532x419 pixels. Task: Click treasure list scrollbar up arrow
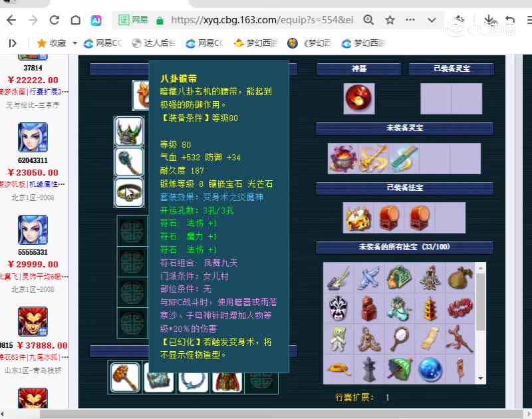pos(480,267)
